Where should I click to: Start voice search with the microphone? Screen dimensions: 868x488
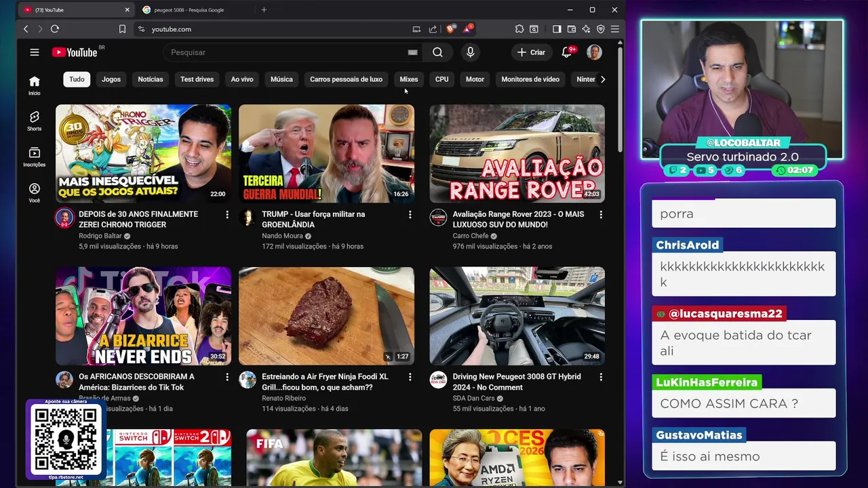(470, 52)
